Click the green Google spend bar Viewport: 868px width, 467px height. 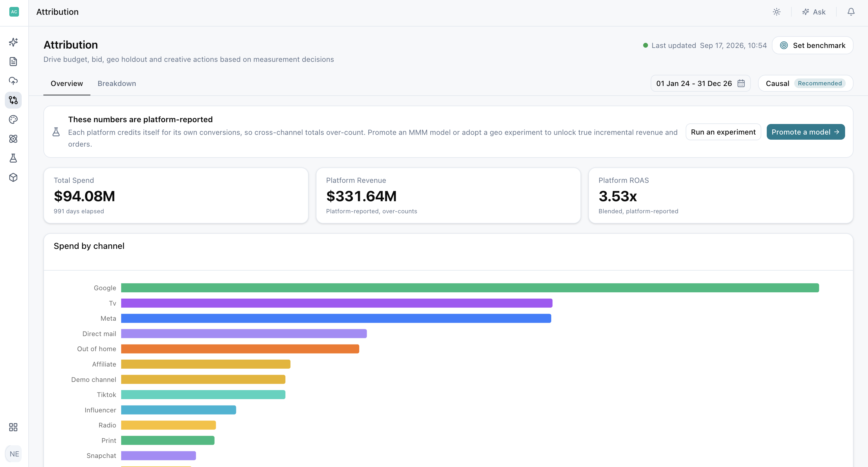point(470,288)
